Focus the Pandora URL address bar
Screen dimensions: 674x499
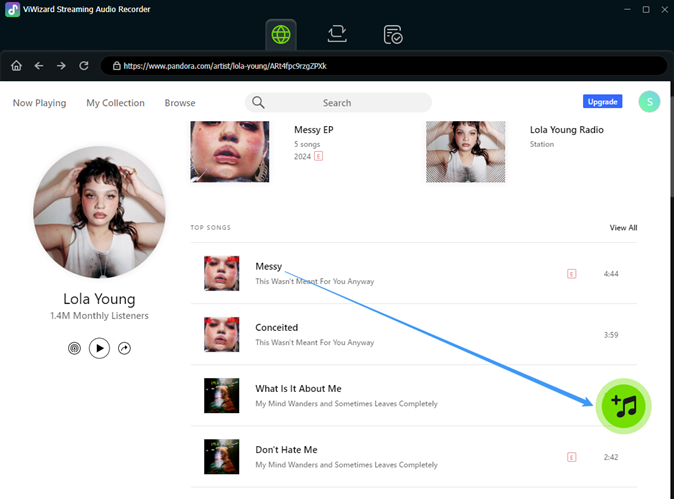383,66
